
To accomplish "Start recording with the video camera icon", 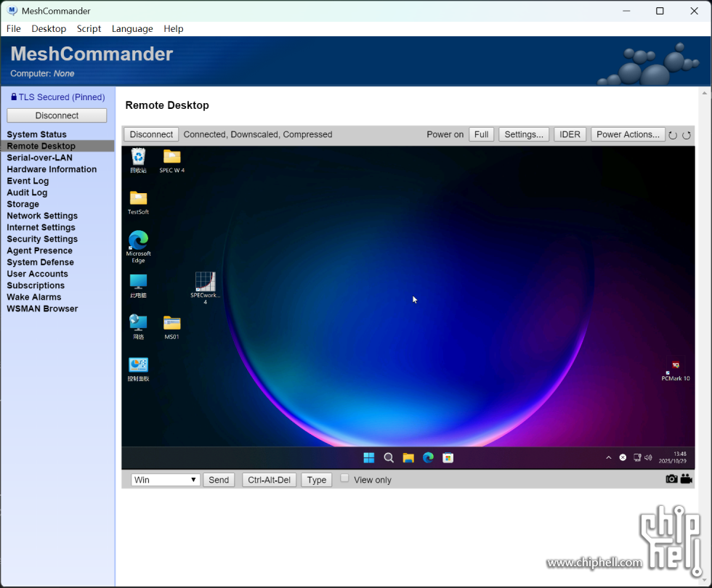I will (x=686, y=479).
